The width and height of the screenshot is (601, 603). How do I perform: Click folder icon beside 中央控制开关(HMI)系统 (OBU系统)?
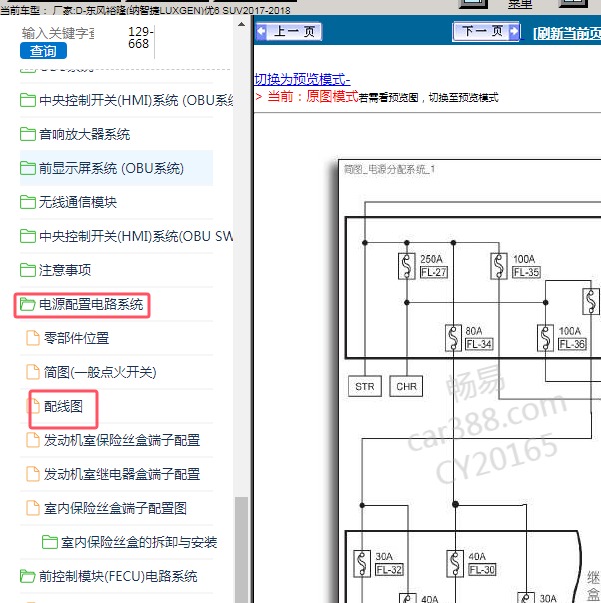[x=28, y=100]
